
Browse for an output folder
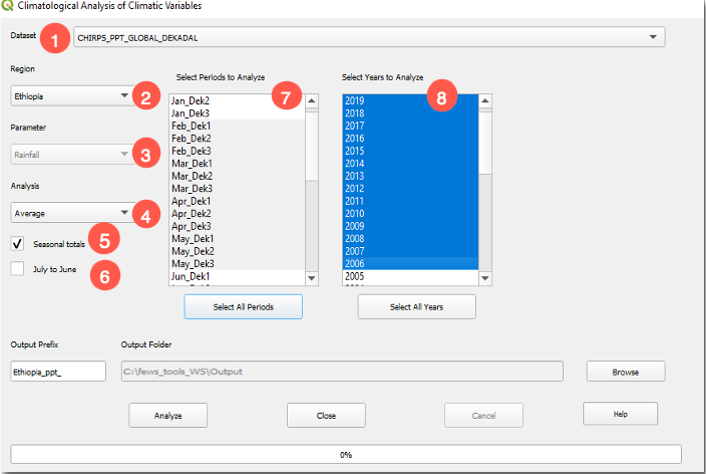625,372
